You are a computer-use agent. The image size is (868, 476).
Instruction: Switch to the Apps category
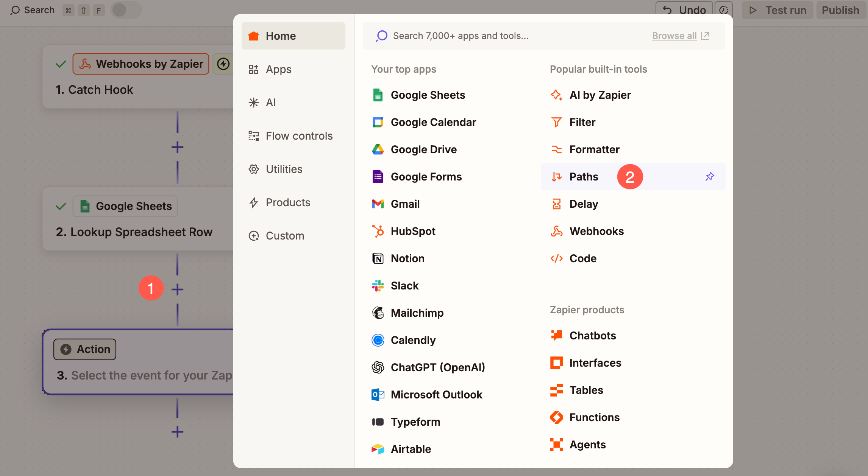(293, 69)
